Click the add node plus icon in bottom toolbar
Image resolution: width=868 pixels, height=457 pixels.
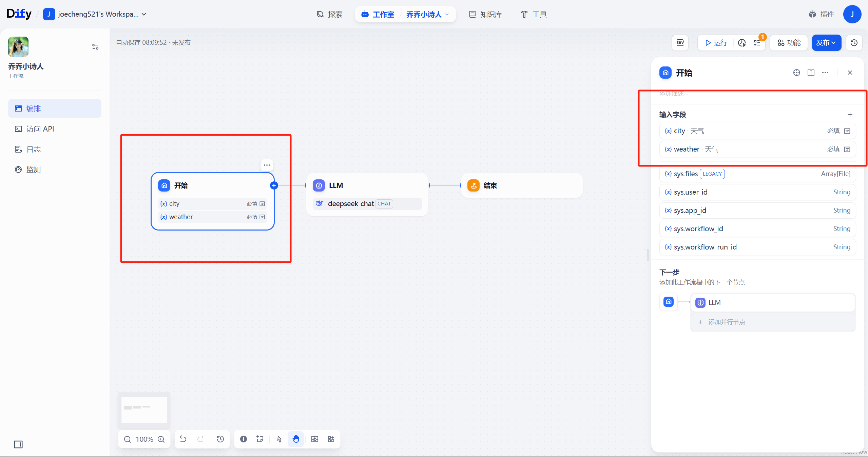(243, 439)
